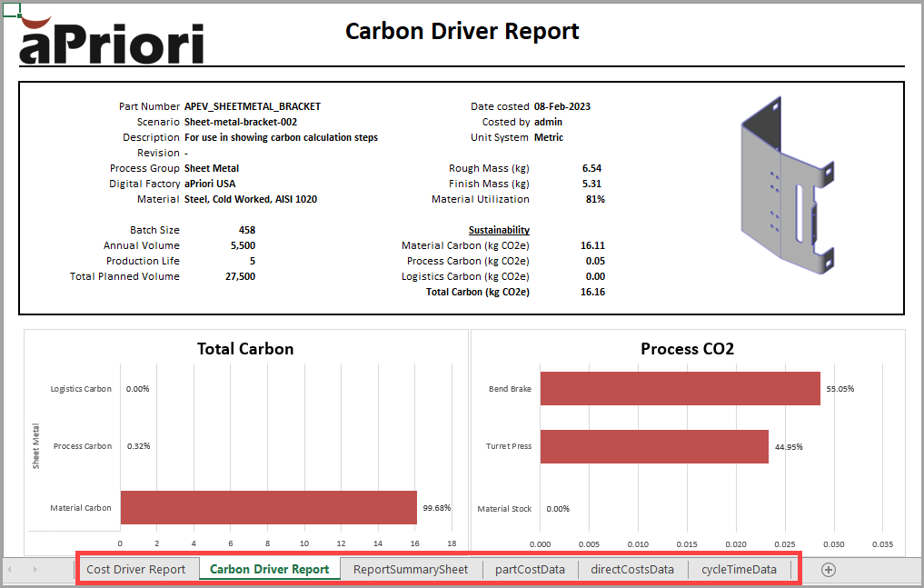Select part number APEV_SHEETMETAL_BRACKET
Image resolution: width=924 pixels, height=588 pixels.
tap(253, 106)
